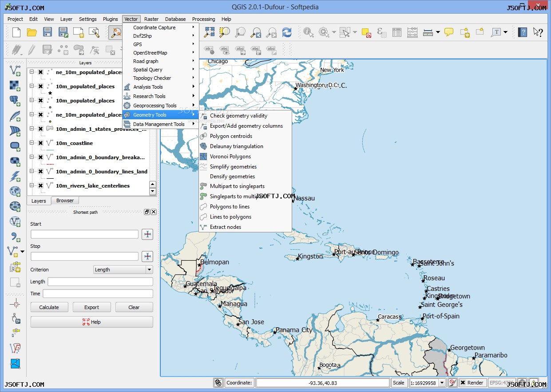This screenshot has height=392, width=551.
Task: Toggle visibility of 10m_rivers_lake_centerlines layer
Action: point(40,186)
